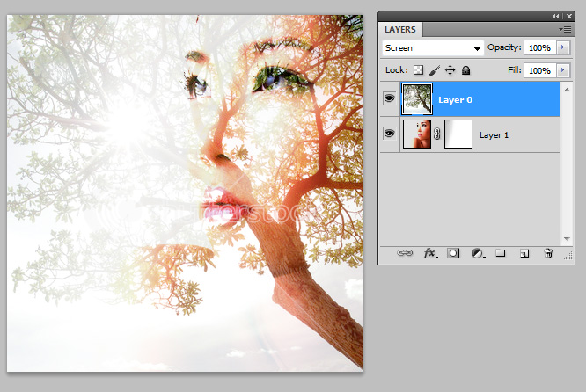Toggle visibility of Layer 1
The image size is (586, 392).
(x=389, y=134)
